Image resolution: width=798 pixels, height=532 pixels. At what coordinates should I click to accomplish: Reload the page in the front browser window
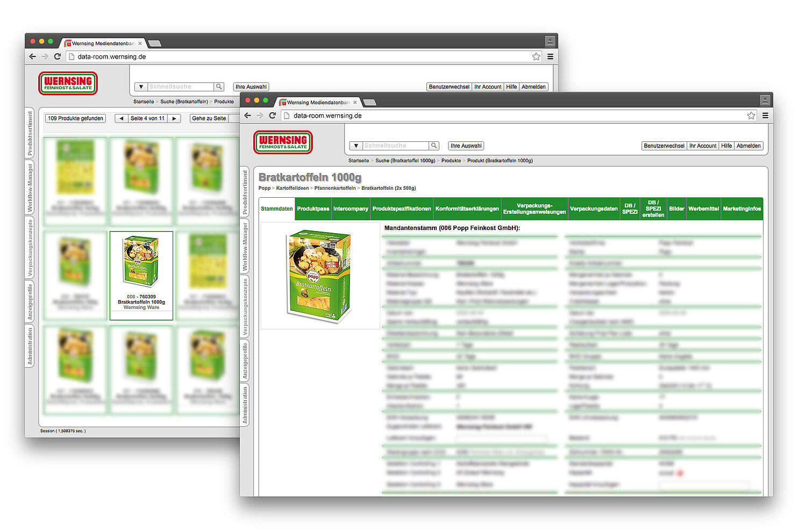coord(273,116)
